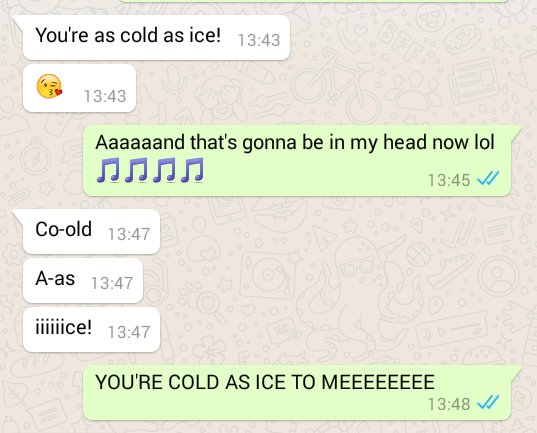Click the 13:48 timestamp on the last message
This screenshot has width=537, height=433.
point(449,404)
